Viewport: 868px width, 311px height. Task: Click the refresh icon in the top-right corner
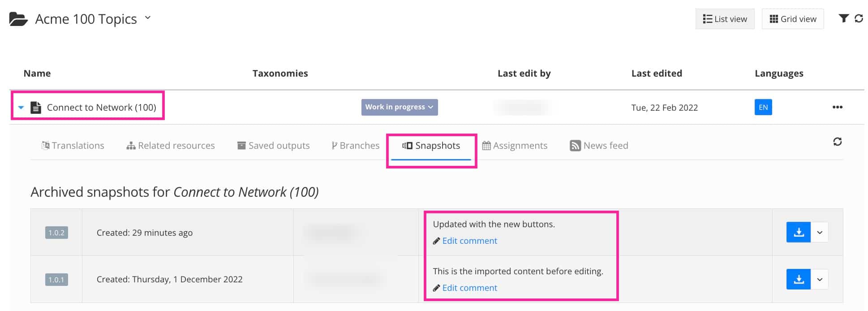[859, 18]
